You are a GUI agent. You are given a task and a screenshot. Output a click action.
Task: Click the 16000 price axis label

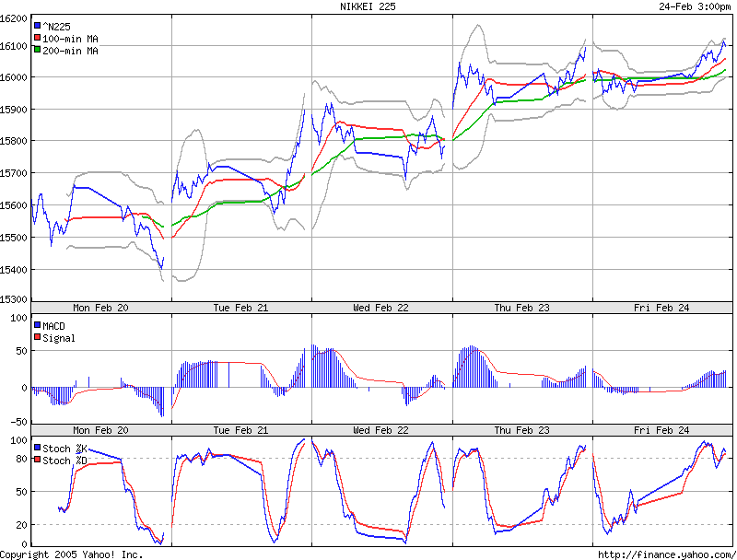[13, 77]
